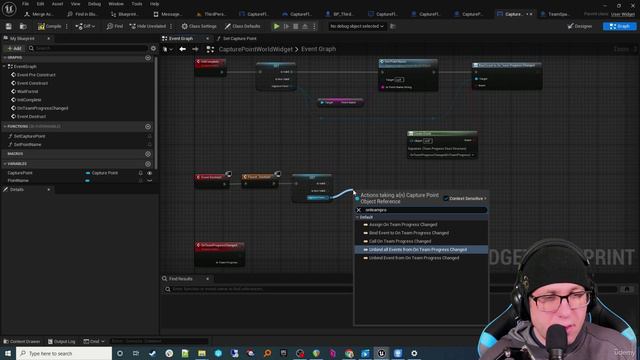
Task: Select OnTeamProgressChanged in the graph list
Action: pos(42,108)
